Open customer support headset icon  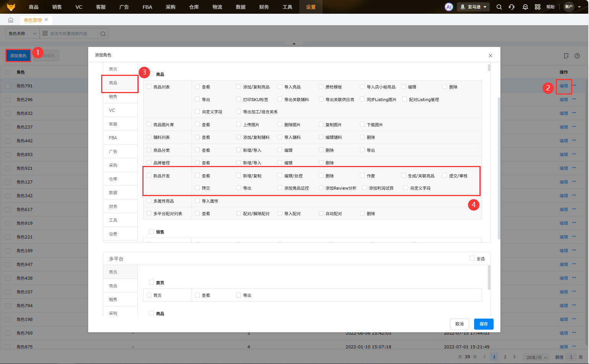click(512, 7)
